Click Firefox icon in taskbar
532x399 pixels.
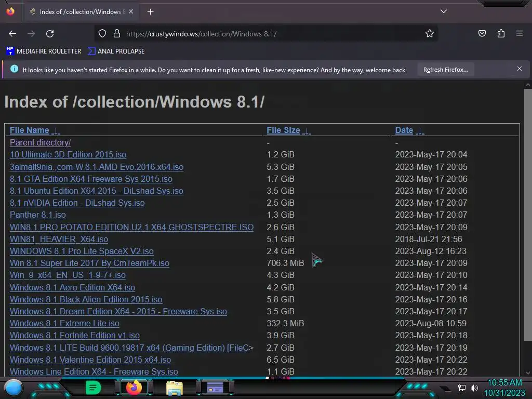coord(134,388)
